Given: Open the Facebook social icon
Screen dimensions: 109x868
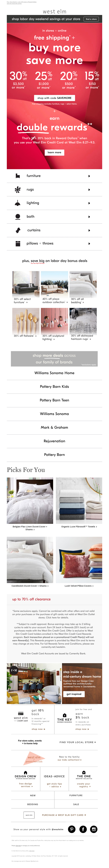Looking at the screenshot, I should pos(83,829).
